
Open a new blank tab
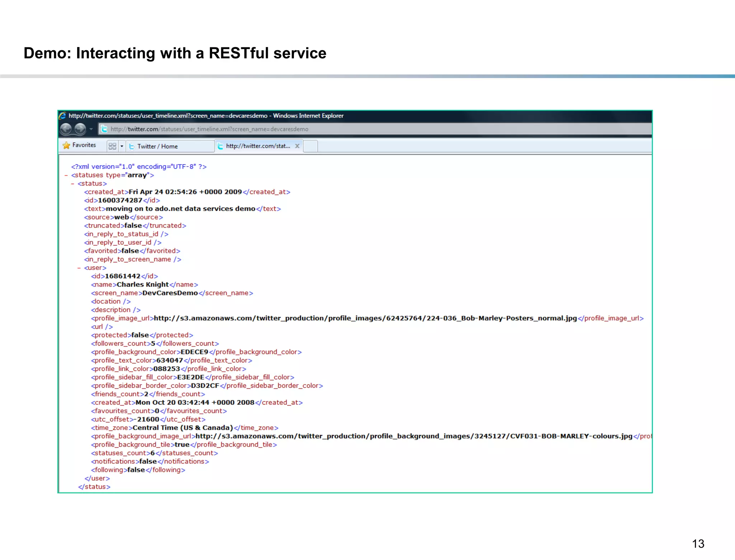[311, 146]
